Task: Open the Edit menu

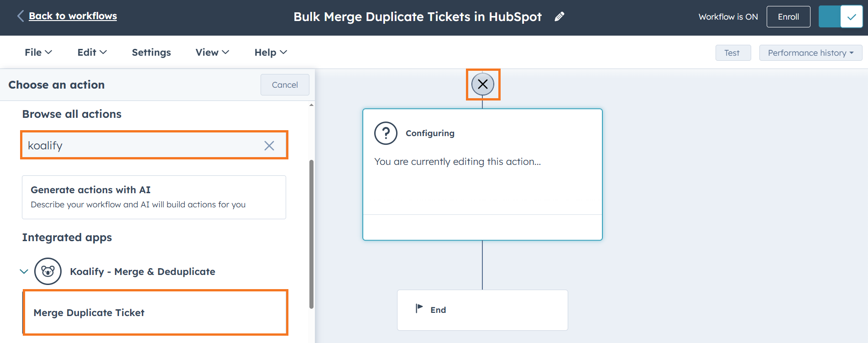Action: click(92, 53)
